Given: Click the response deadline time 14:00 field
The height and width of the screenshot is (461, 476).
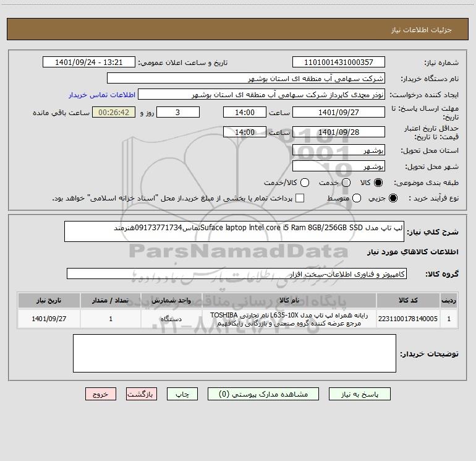Looking at the screenshot, I should [x=245, y=112].
